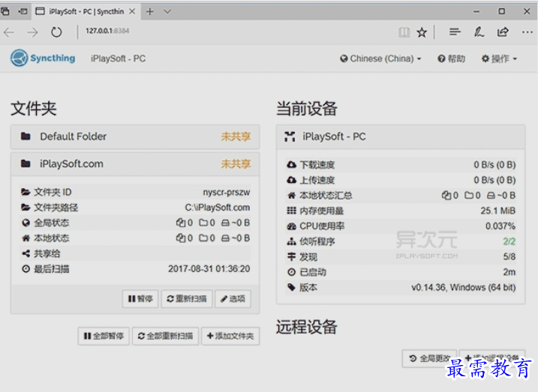Image resolution: width=538 pixels, height=392 pixels.
Task: Close the iPlaySoft - PC browser tab
Action: 132,11
